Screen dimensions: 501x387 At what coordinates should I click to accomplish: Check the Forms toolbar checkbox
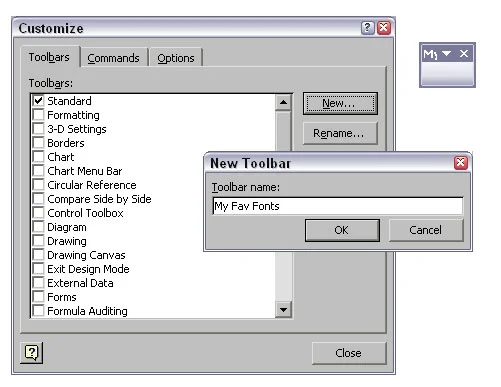pyautogui.click(x=39, y=297)
